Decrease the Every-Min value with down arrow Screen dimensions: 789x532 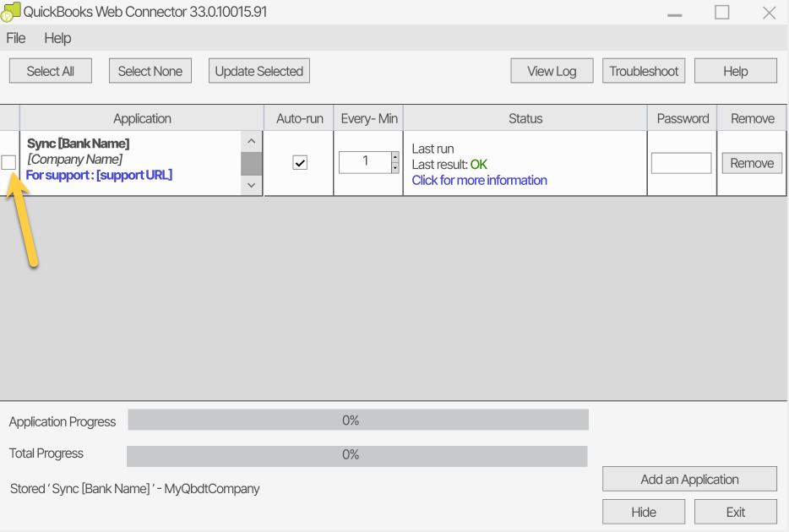[x=395, y=167]
